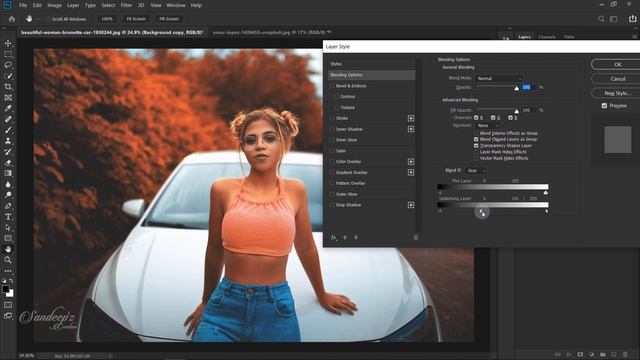Image resolution: width=640 pixels, height=360 pixels.
Task: Select the Gradient tool
Action: [x=8, y=173]
